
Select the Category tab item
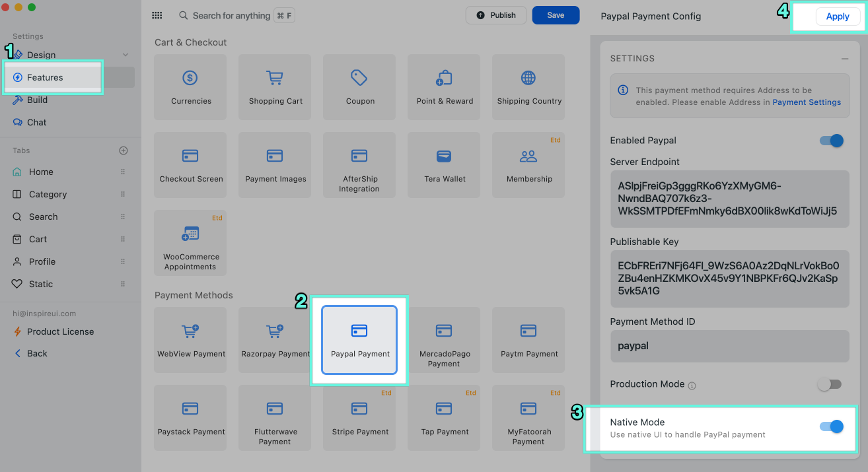click(48, 194)
